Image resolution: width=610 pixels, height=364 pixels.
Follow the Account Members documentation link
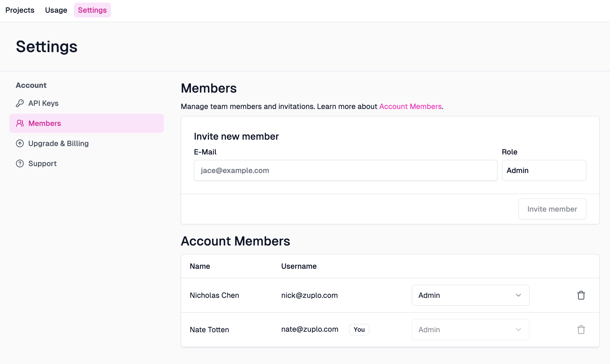click(411, 106)
